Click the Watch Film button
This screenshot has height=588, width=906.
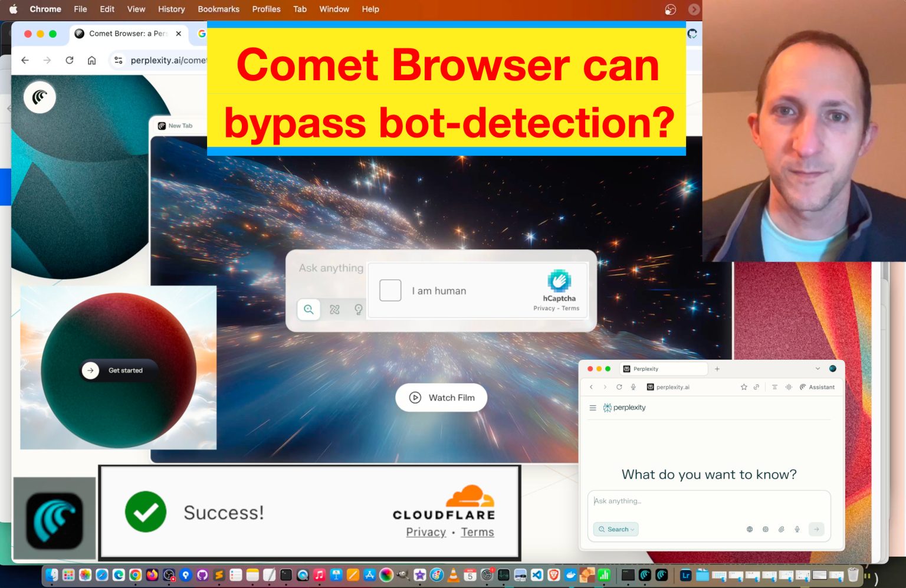coord(441,398)
